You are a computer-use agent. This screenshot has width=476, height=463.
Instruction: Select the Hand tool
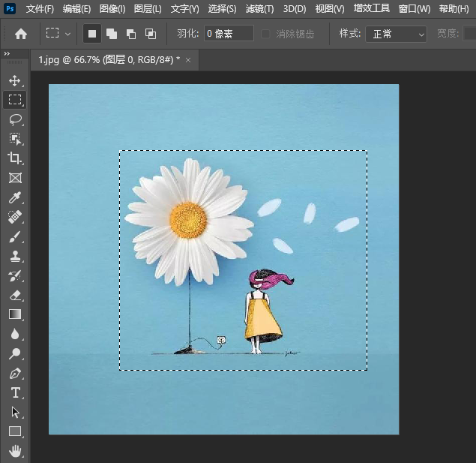15,451
